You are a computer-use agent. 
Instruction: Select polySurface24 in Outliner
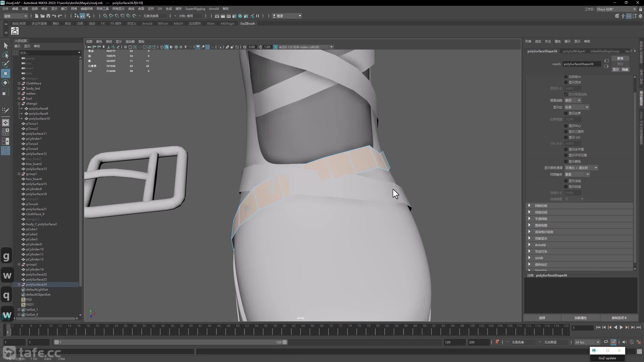[36, 284]
